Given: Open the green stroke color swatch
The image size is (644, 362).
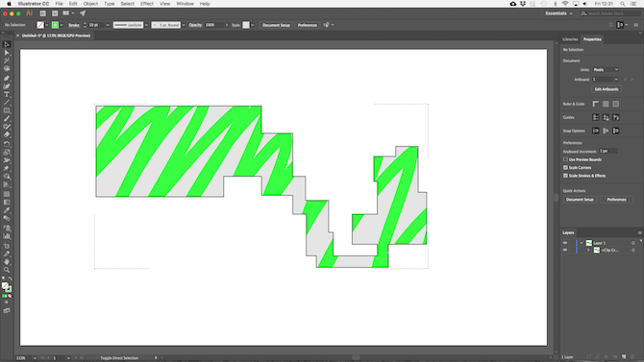Looking at the screenshot, I should pos(55,25).
